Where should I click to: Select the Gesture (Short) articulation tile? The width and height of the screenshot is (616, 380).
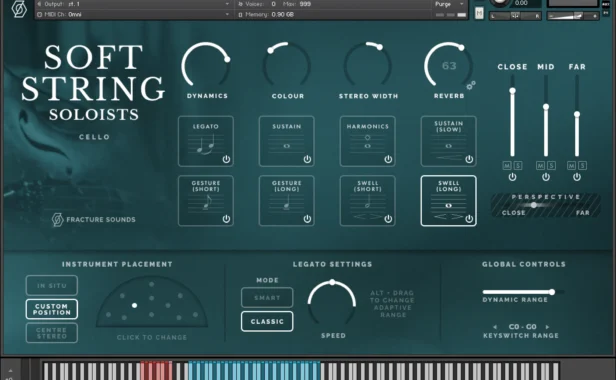coord(206,201)
